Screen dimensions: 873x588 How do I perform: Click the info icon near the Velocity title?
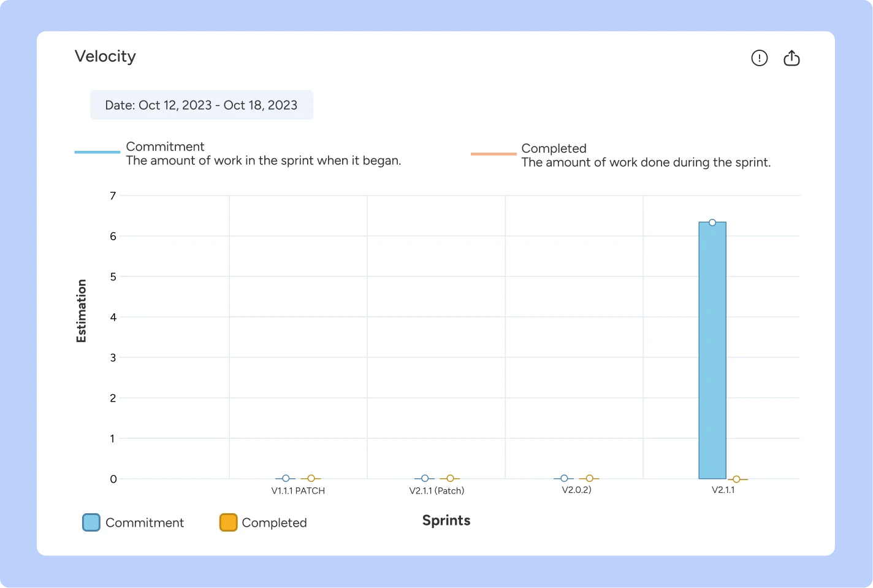coord(760,58)
